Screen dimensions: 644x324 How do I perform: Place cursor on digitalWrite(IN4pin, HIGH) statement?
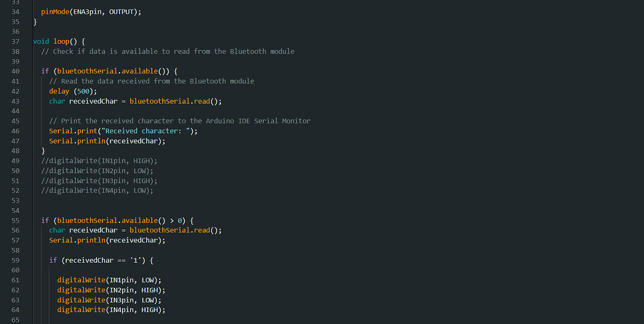pyautogui.click(x=111, y=310)
